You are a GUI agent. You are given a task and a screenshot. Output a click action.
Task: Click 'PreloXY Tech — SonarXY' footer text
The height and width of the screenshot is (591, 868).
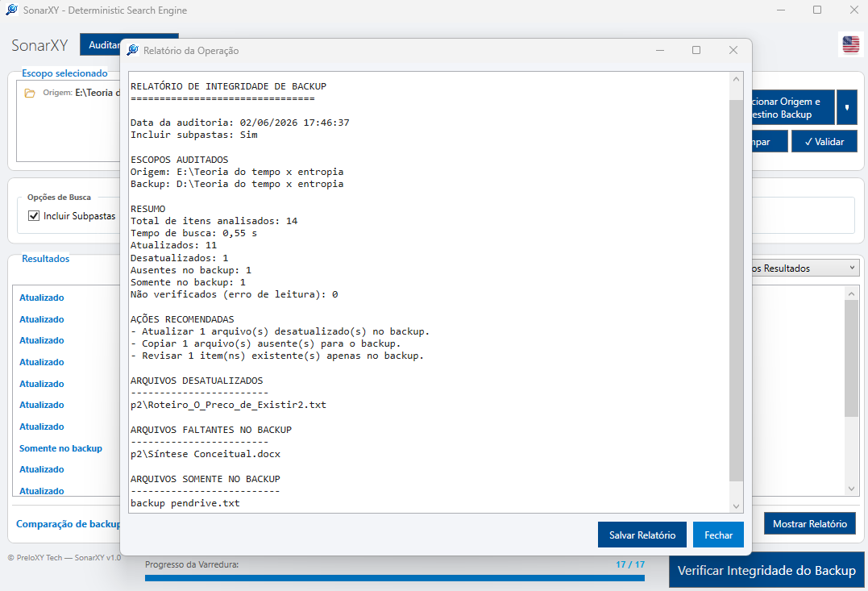[64, 557]
